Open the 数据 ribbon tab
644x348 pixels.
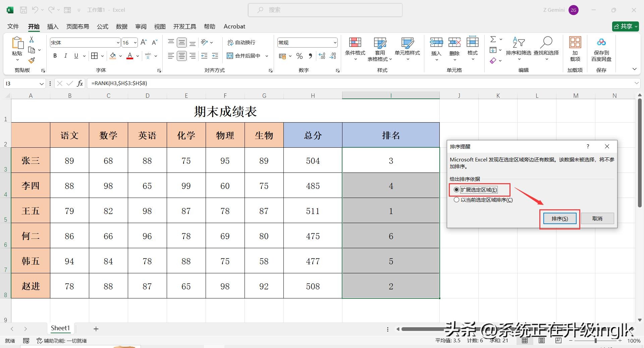[x=121, y=26]
